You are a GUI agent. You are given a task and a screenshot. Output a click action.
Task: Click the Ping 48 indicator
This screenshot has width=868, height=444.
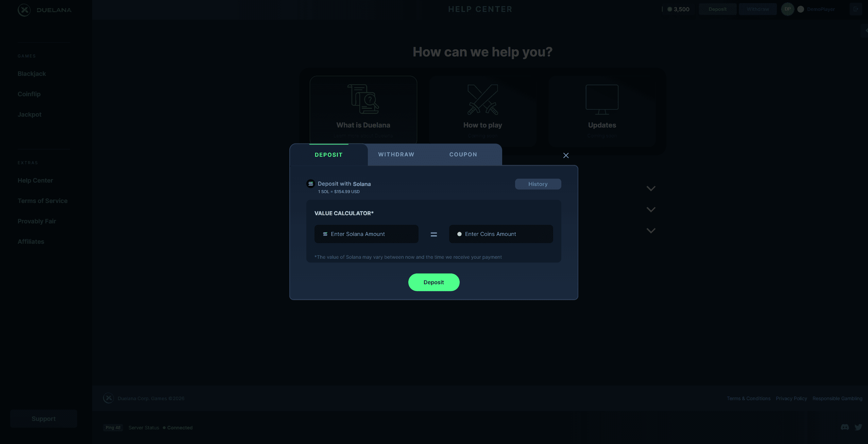coord(113,428)
